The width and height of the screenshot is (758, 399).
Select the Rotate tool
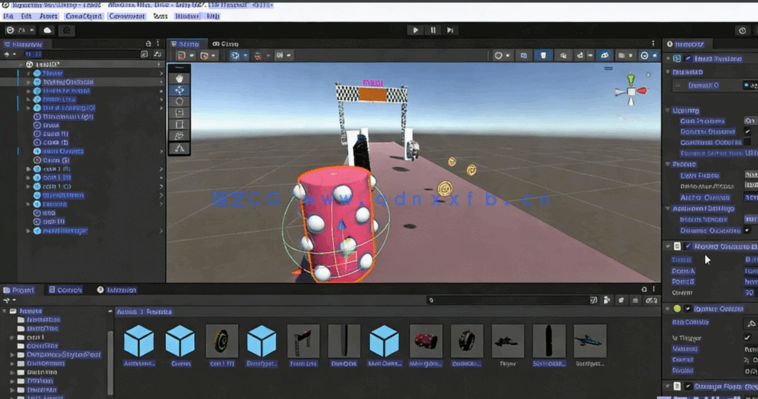pyautogui.click(x=179, y=102)
